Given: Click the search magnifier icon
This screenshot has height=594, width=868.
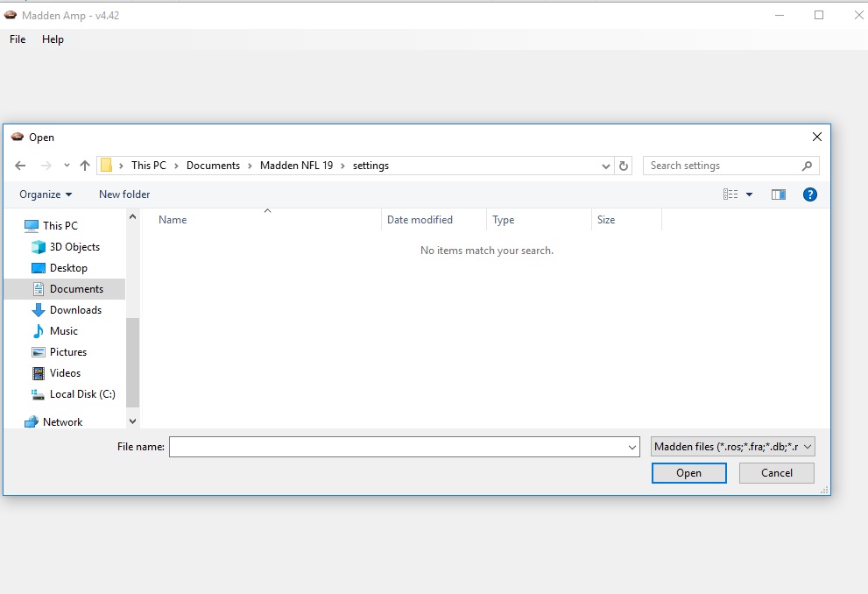Looking at the screenshot, I should (x=807, y=166).
